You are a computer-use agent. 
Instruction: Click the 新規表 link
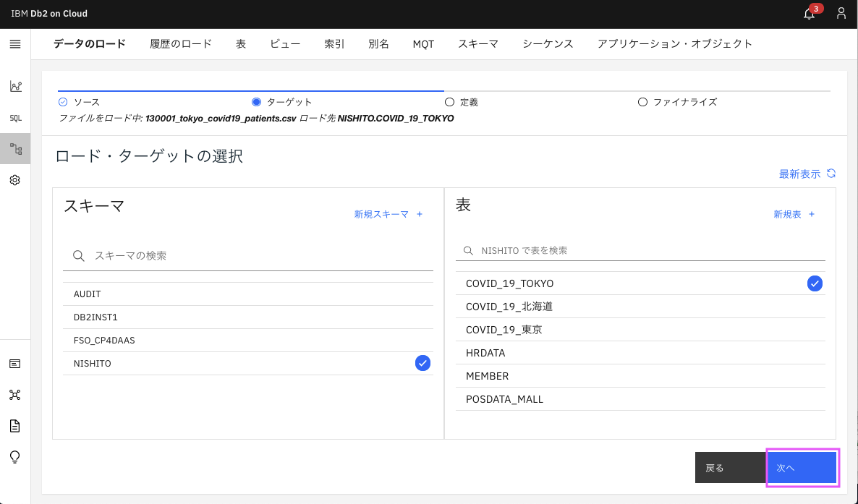coord(787,214)
